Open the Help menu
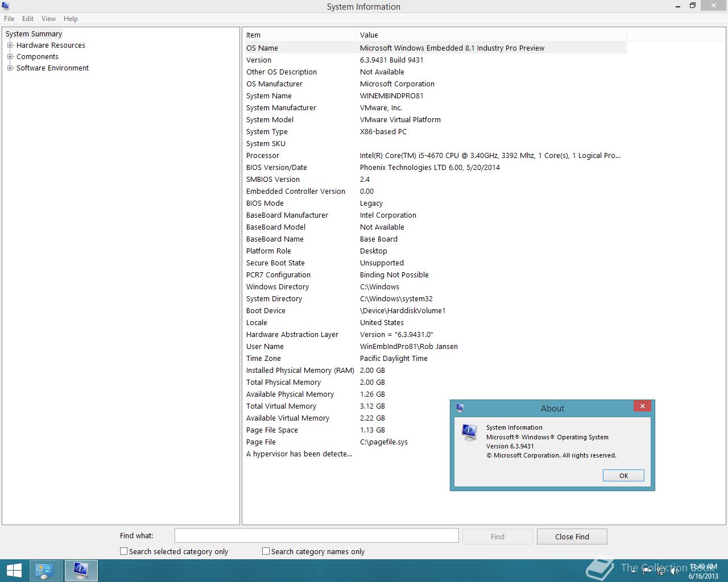 (71, 19)
